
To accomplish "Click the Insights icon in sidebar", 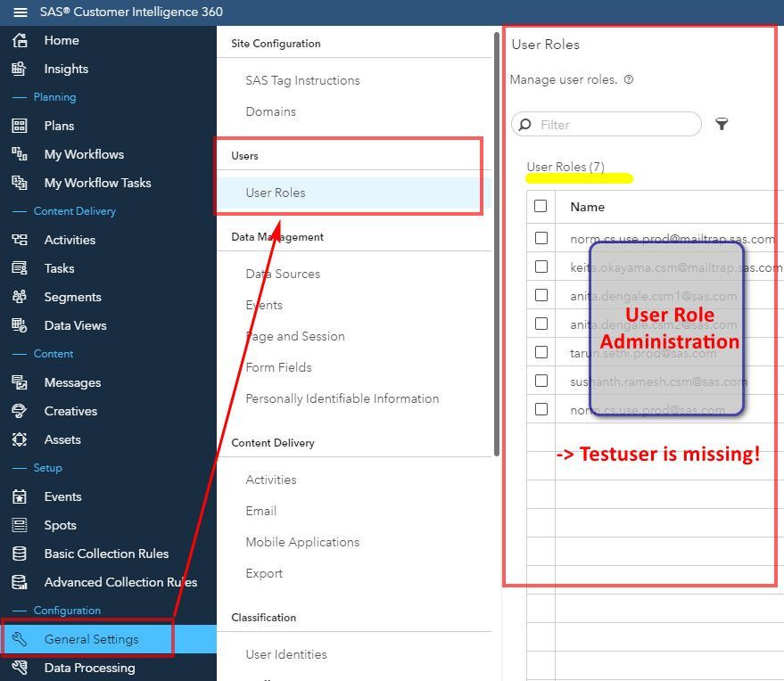I will tap(20, 69).
